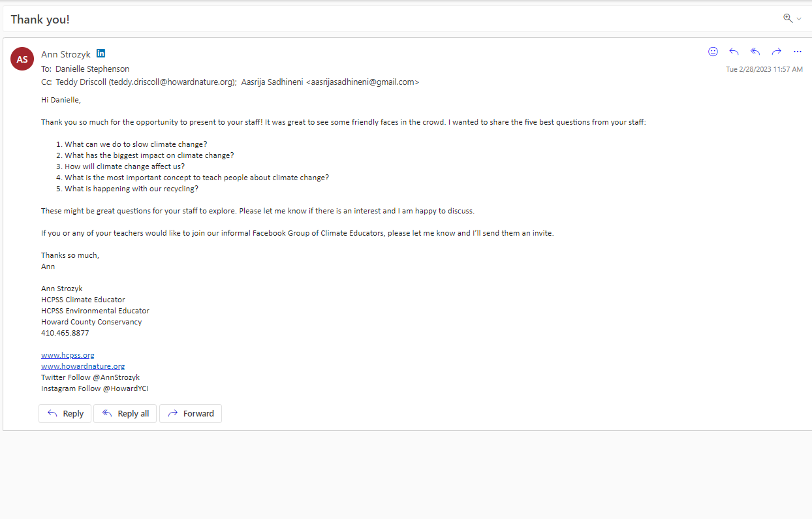Click the Thank you! subject heading
Viewport: 812px width, 519px height.
pyautogui.click(x=40, y=20)
